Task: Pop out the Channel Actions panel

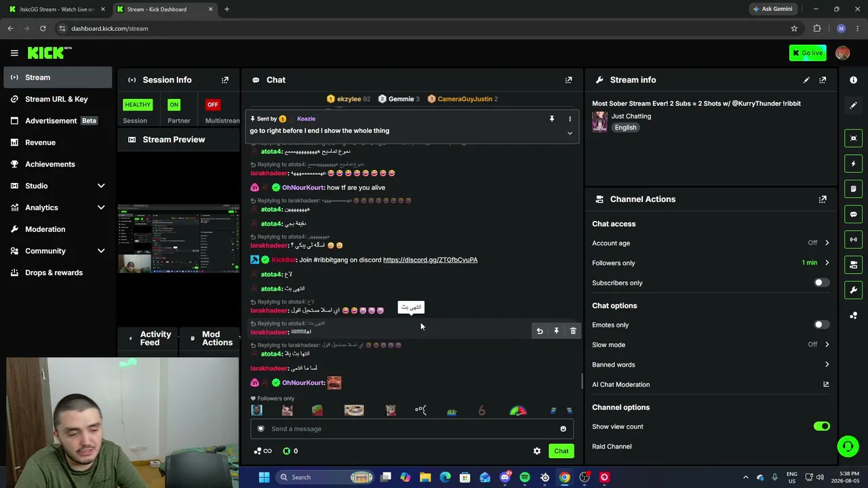Action: coord(823,199)
